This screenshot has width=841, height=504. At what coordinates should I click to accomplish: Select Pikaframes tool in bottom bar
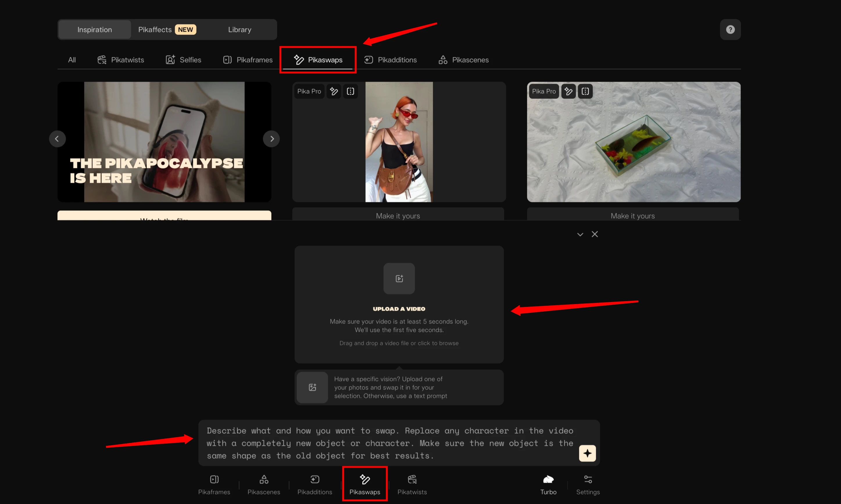(x=214, y=485)
